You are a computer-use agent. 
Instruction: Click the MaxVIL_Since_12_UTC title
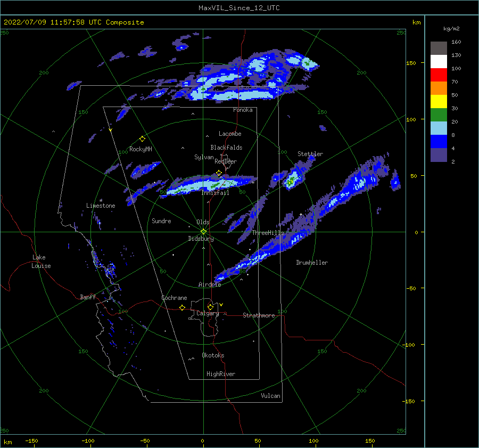click(x=239, y=8)
